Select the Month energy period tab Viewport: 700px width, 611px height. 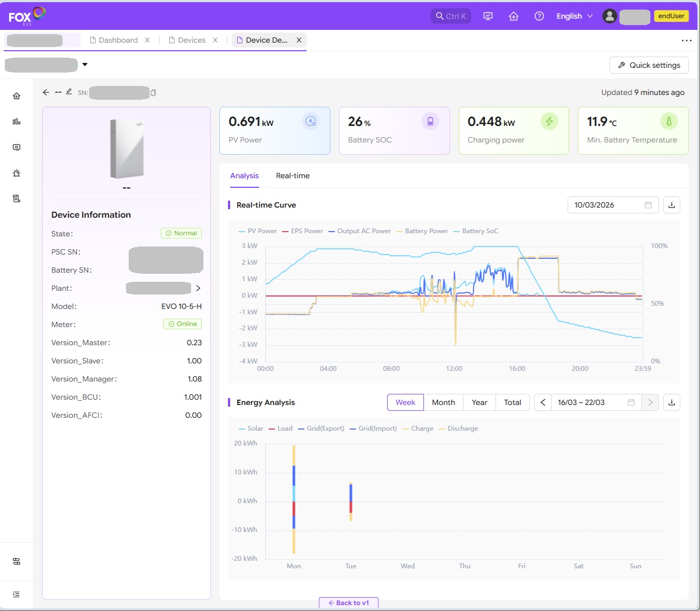(443, 402)
